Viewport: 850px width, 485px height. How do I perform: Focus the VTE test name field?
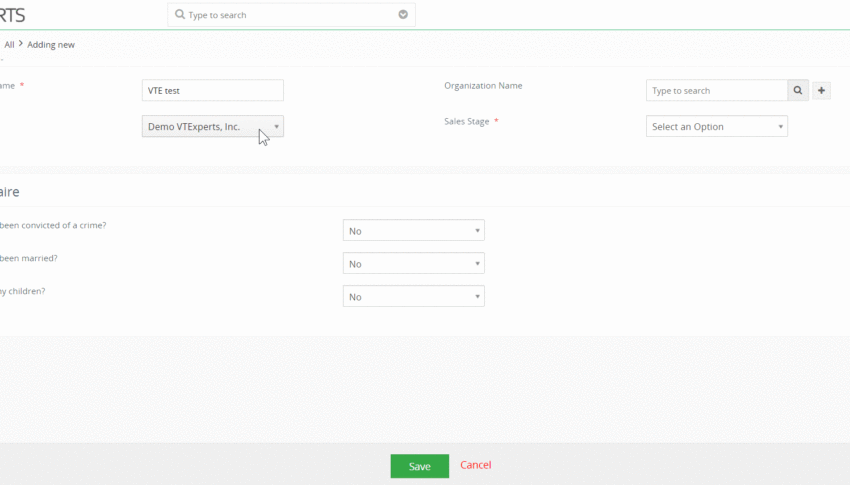212,90
